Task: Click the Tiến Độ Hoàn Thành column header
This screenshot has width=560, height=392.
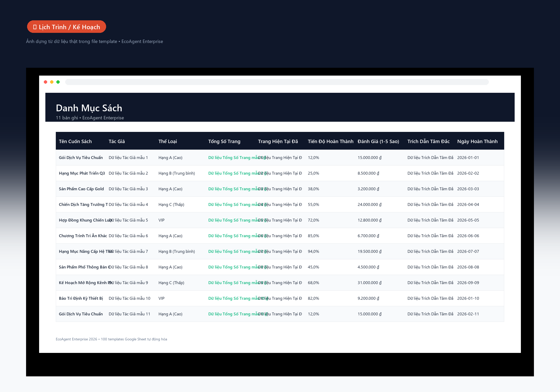Action: [331, 141]
